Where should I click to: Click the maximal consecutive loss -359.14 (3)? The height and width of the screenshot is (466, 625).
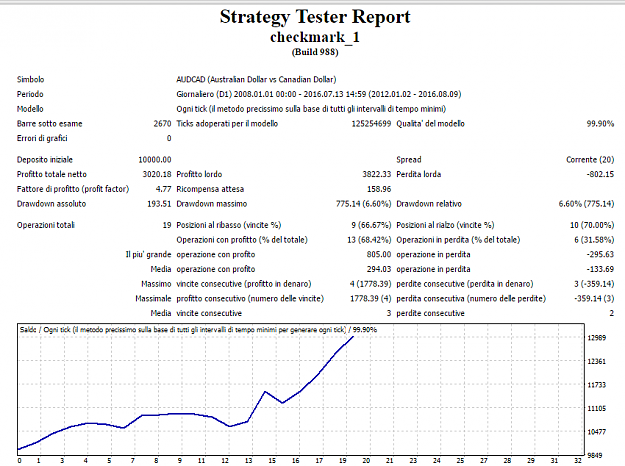tap(594, 299)
